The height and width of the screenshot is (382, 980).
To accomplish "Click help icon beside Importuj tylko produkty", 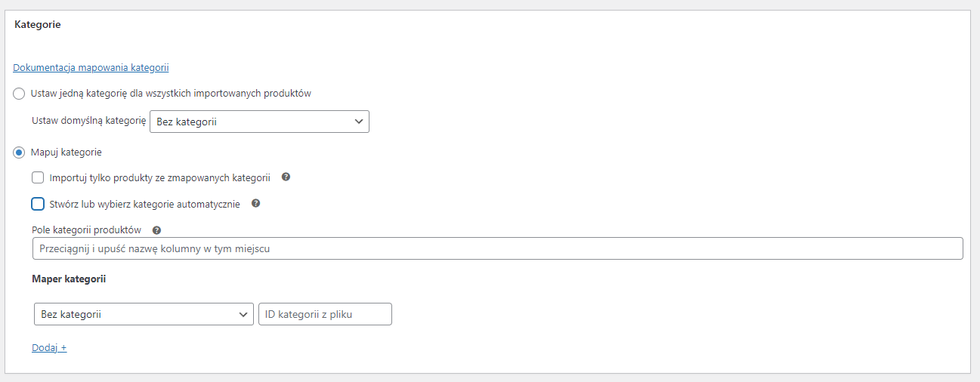I will pyautogui.click(x=286, y=177).
